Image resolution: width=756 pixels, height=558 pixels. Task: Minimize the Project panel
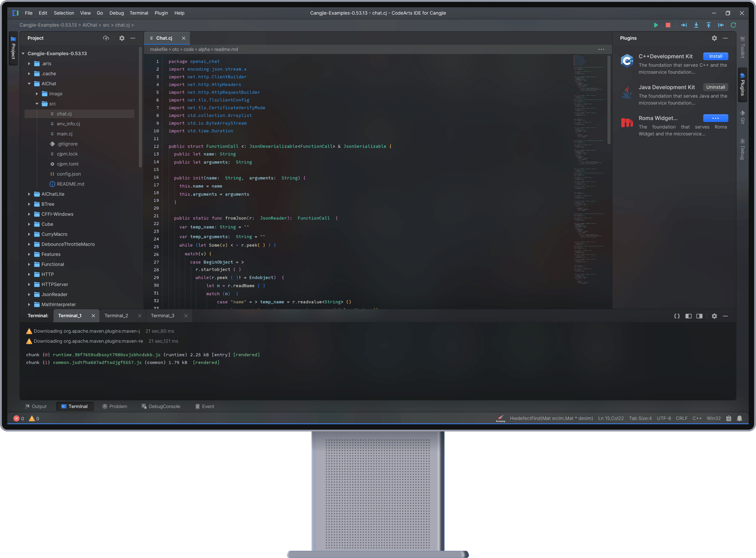pyautogui.click(x=133, y=38)
